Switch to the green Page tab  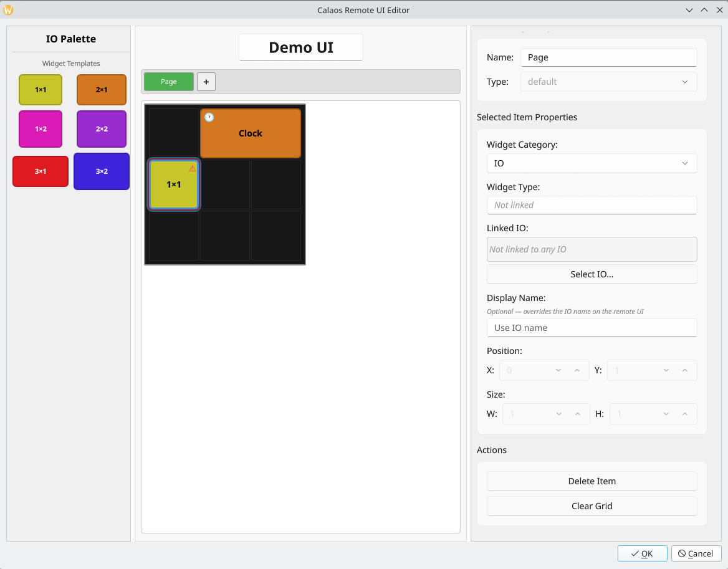tap(168, 81)
